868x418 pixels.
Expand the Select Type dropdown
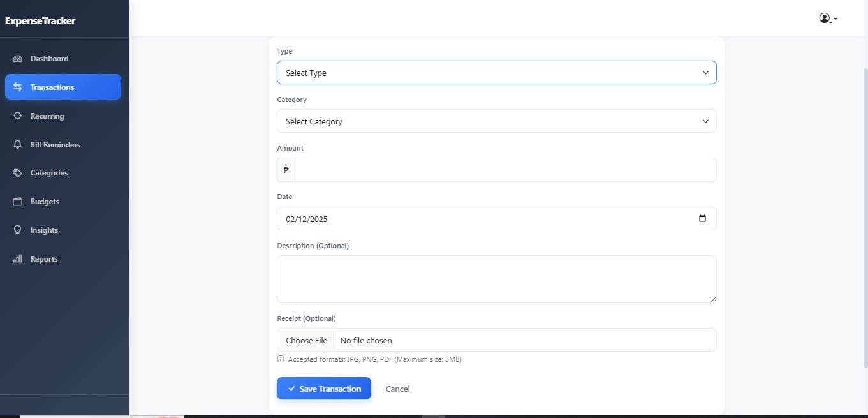pos(496,73)
